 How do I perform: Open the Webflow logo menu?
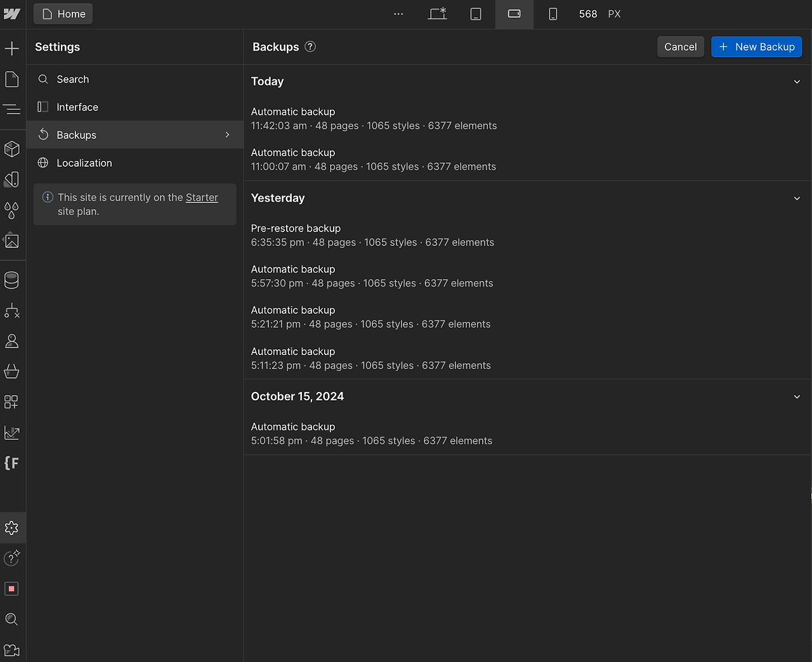pyautogui.click(x=12, y=14)
